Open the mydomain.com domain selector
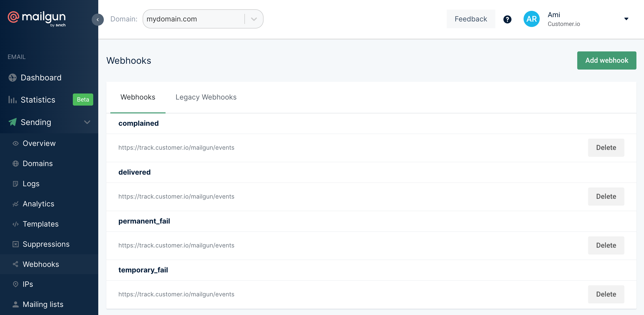 tap(203, 19)
